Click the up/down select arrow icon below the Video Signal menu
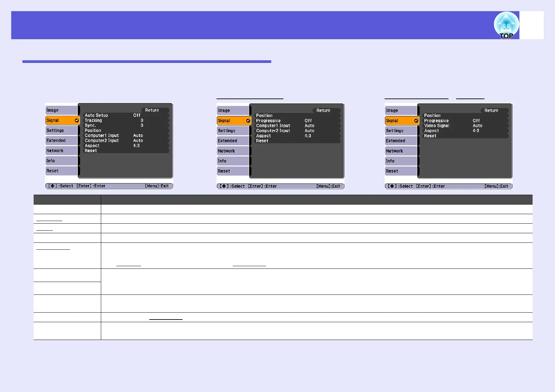Viewport: 555px width, 392px height. (x=392, y=186)
